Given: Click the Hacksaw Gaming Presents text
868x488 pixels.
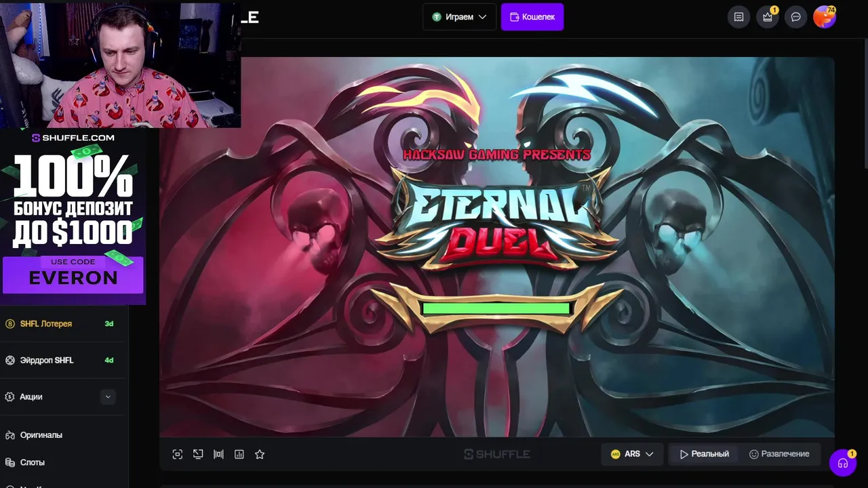Looking at the screenshot, I should point(497,155).
